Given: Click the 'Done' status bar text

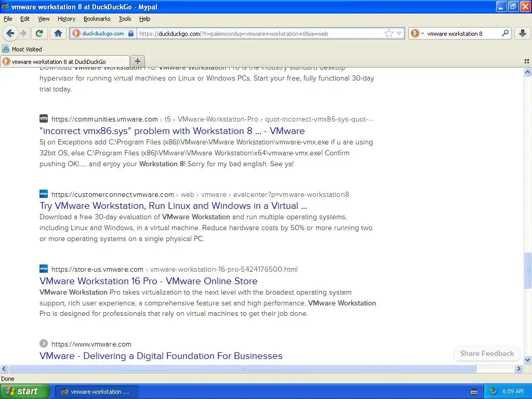Looking at the screenshot, I should [x=7, y=379].
